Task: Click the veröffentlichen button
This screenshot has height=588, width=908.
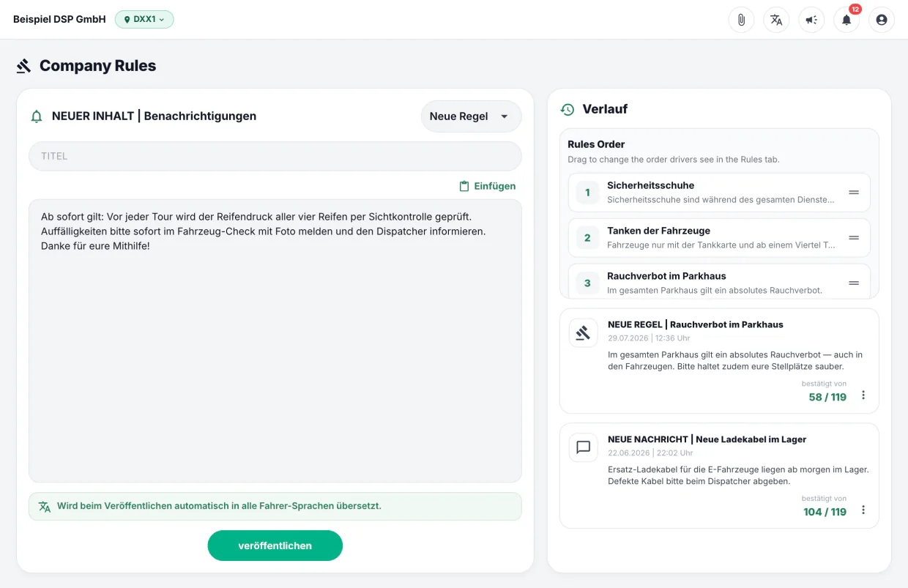Action: (x=275, y=546)
